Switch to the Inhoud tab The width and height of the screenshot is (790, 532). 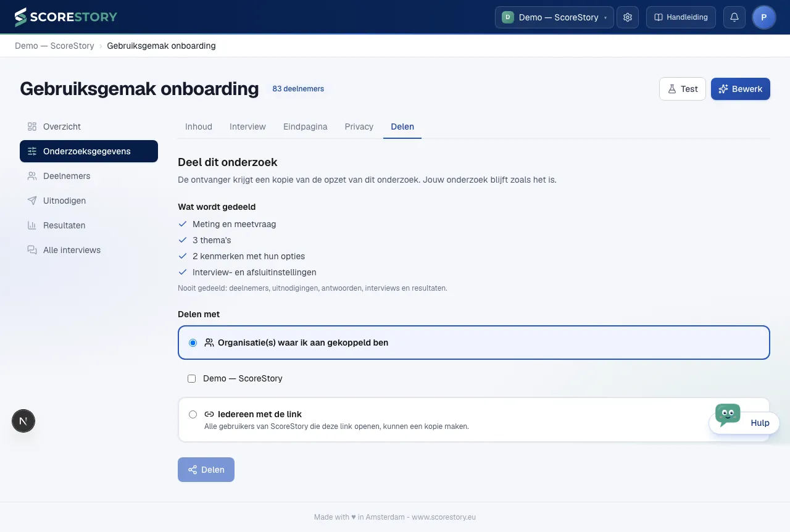coord(199,127)
